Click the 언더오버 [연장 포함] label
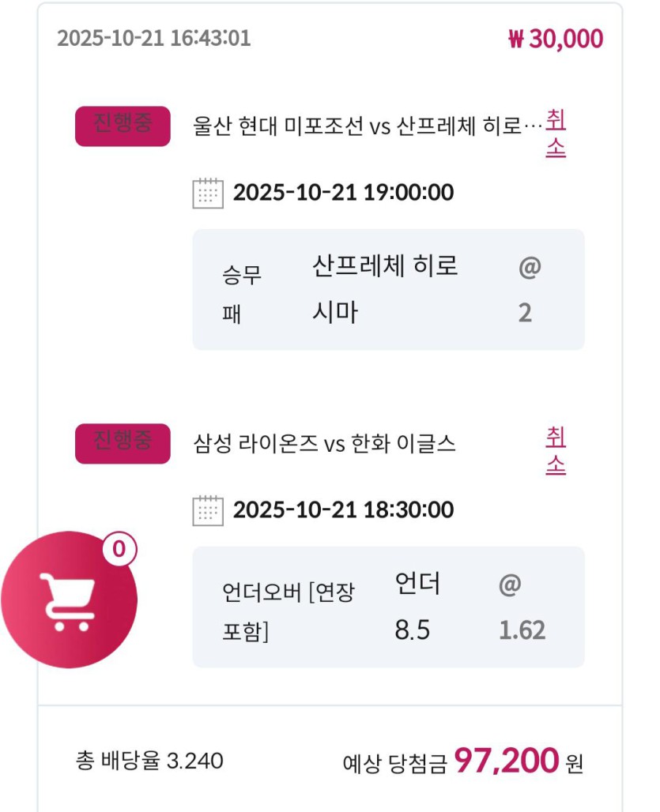 pyautogui.click(x=288, y=612)
